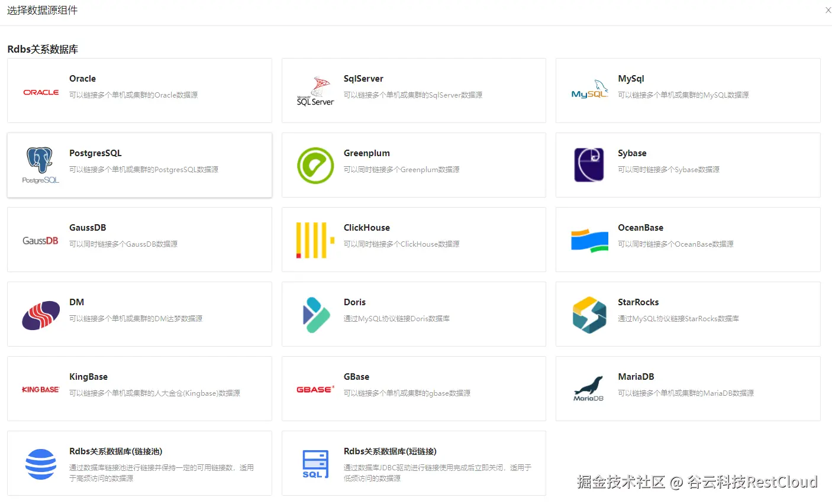Choose Rdbs关系数据库(短链接) title
The image size is (832, 504).
(x=390, y=451)
